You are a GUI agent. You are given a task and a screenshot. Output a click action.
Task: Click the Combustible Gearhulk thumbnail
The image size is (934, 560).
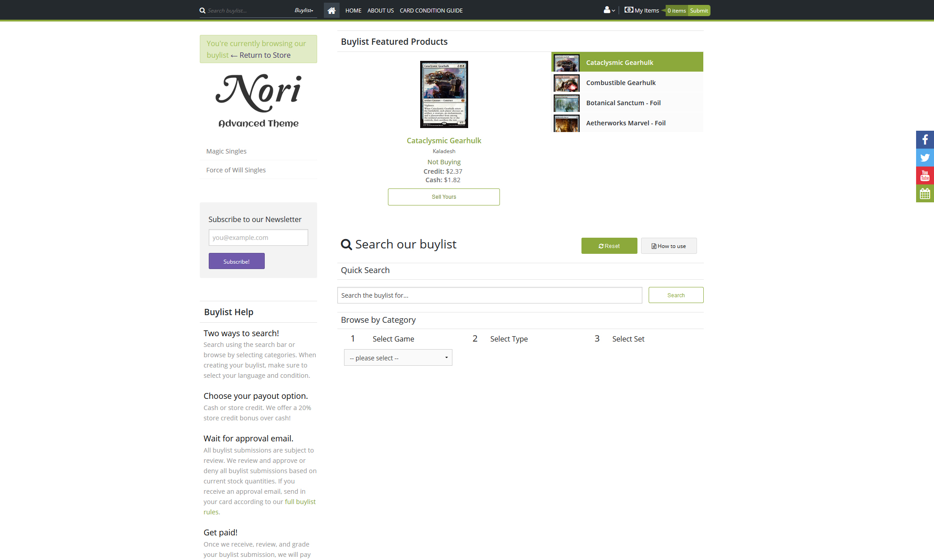(x=567, y=83)
